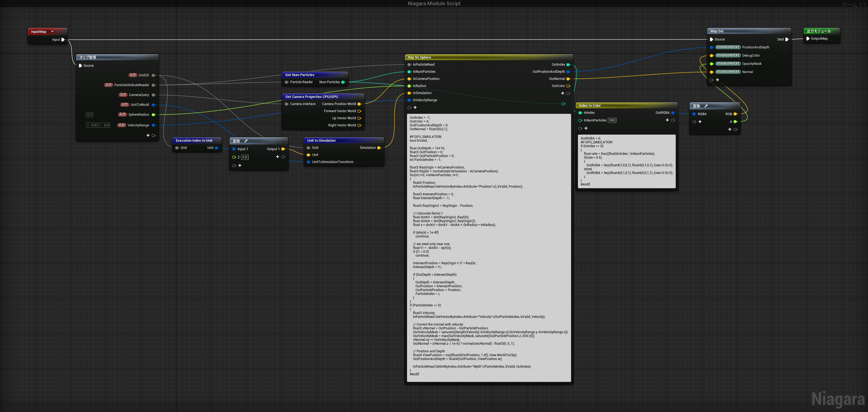The height and width of the screenshot is (412, 868).
Task: Add an output pin on Index to Color
Action: coord(667,120)
